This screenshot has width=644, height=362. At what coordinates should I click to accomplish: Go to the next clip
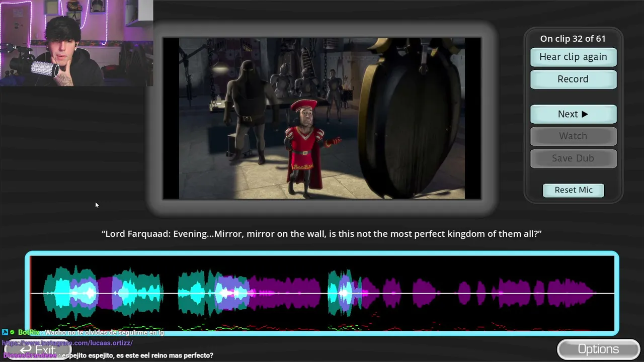(573, 114)
